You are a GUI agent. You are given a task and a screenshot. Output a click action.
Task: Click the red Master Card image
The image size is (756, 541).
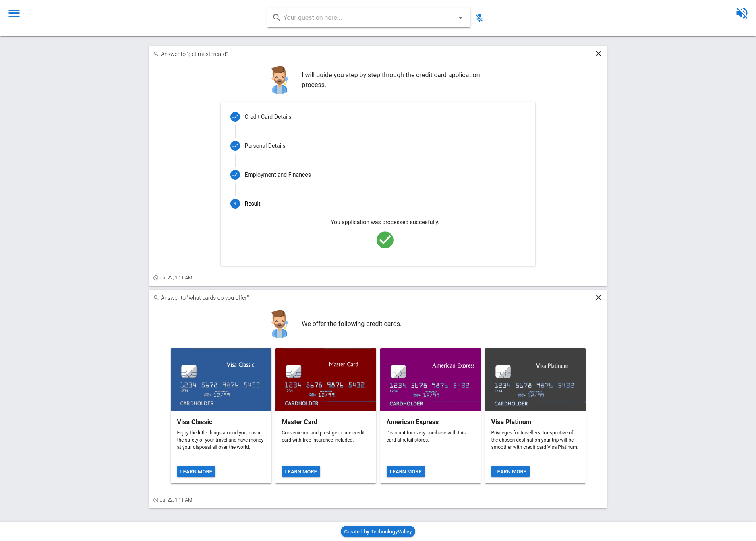pyautogui.click(x=326, y=380)
